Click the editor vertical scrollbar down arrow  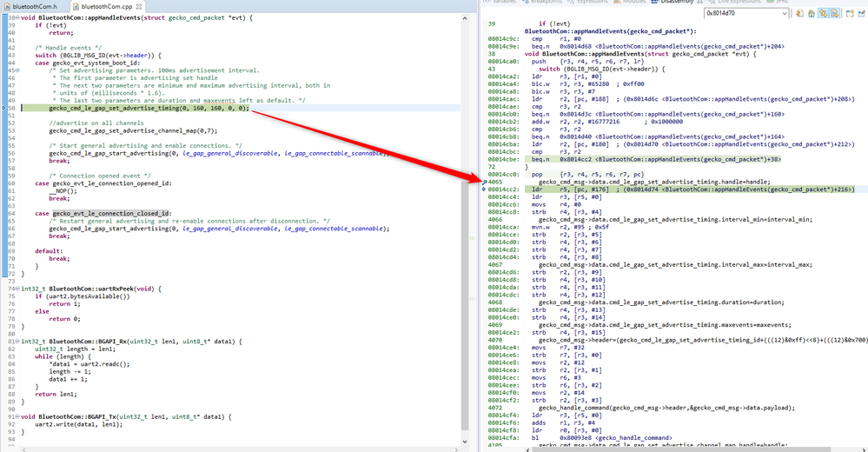tap(465, 442)
